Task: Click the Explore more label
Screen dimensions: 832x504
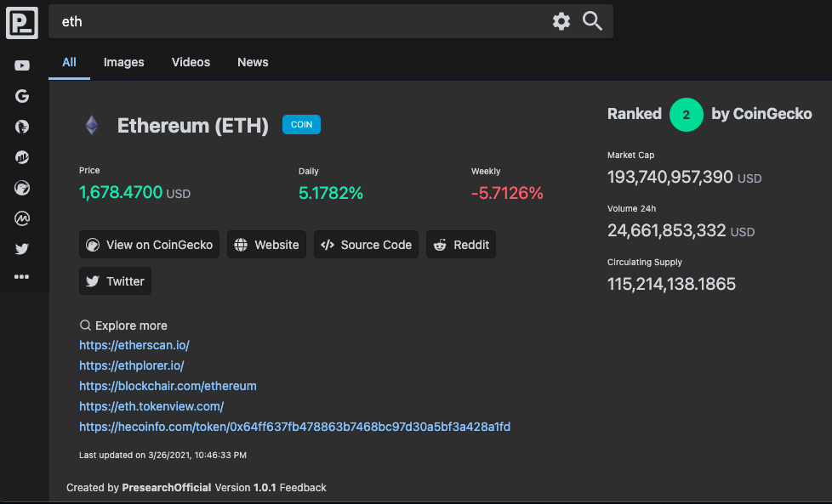Action: click(x=131, y=326)
